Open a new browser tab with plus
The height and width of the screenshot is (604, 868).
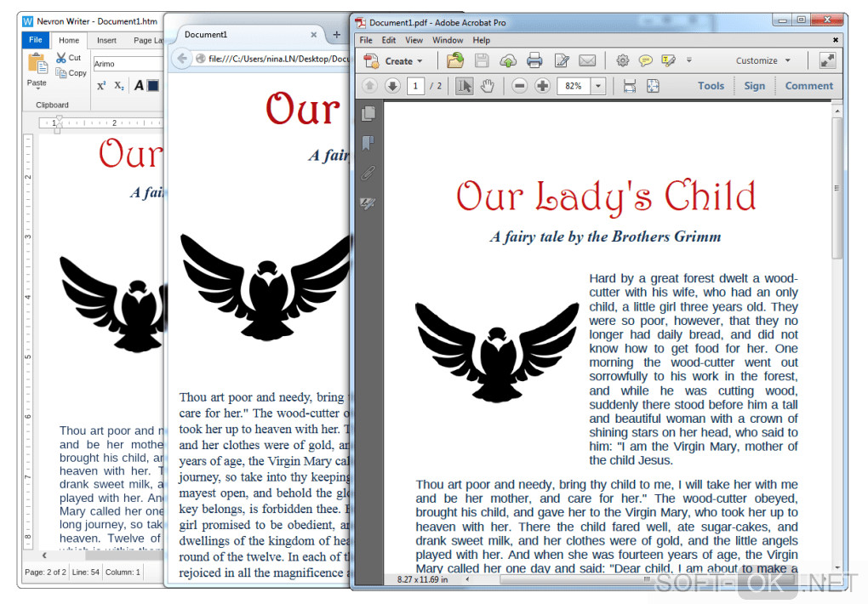(x=337, y=34)
